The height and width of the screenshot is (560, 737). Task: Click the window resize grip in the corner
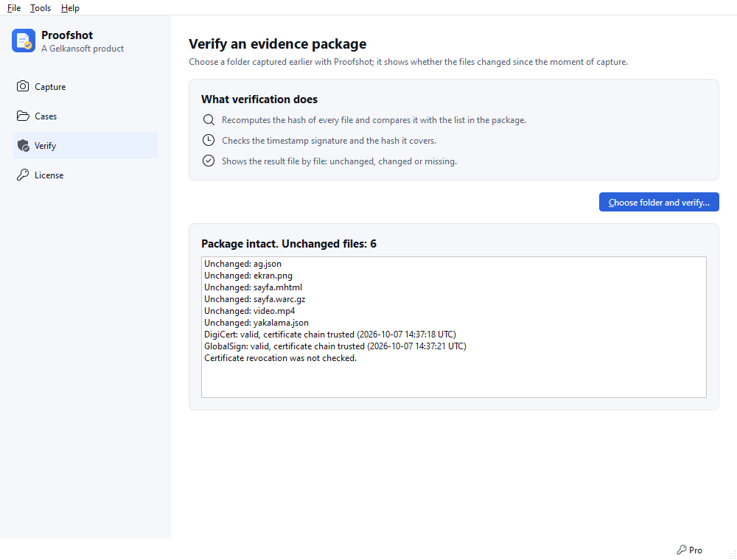[732, 555]
